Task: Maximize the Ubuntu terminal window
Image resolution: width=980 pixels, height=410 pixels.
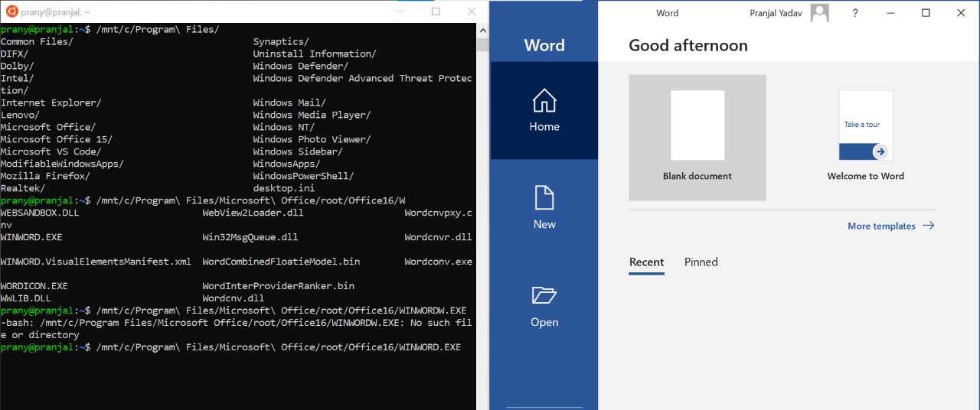Action: pyautogui.click(x=436, y=11)
